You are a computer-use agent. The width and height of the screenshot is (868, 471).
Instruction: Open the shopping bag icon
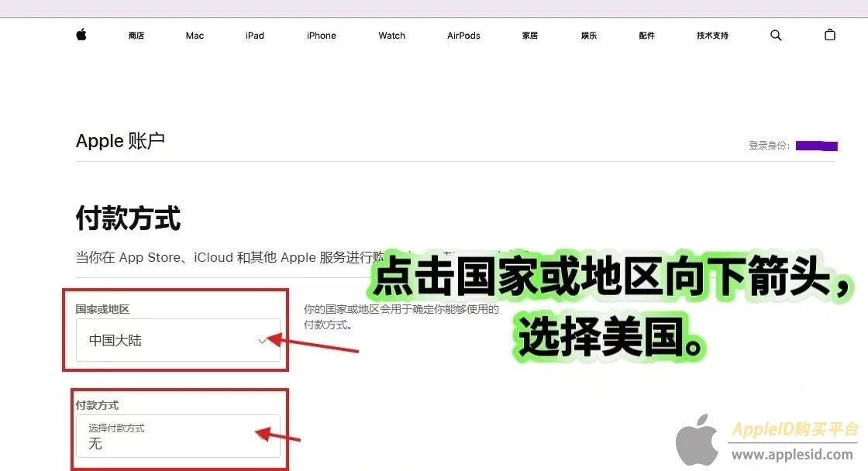coord(830,35)
